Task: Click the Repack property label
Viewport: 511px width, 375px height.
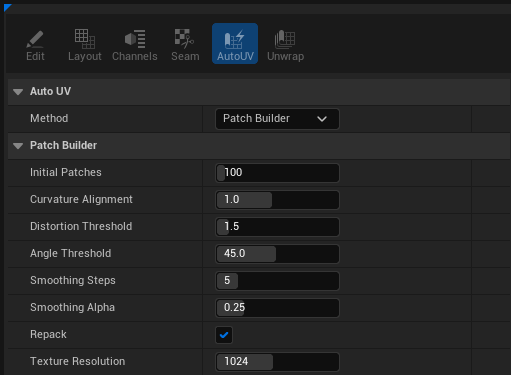Action: coord(48,334)
